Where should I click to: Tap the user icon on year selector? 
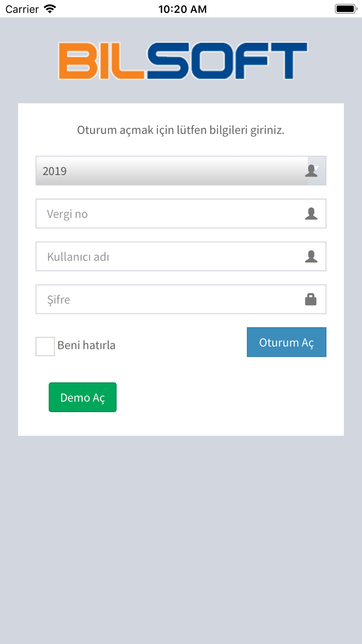[311, 171]
